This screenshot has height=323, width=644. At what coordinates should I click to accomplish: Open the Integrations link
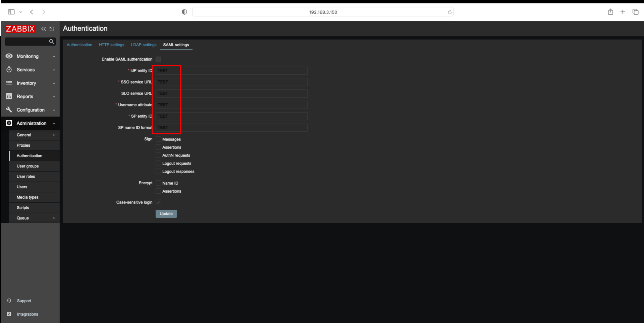coord(28,314)
